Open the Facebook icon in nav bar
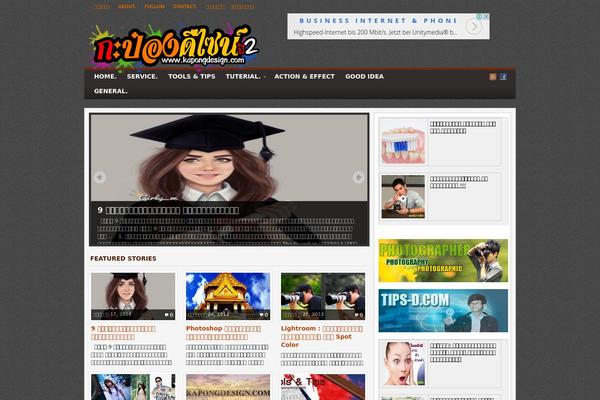Image resolution: width=600 pixels, height=400 pixels. [x=503, y=77]
